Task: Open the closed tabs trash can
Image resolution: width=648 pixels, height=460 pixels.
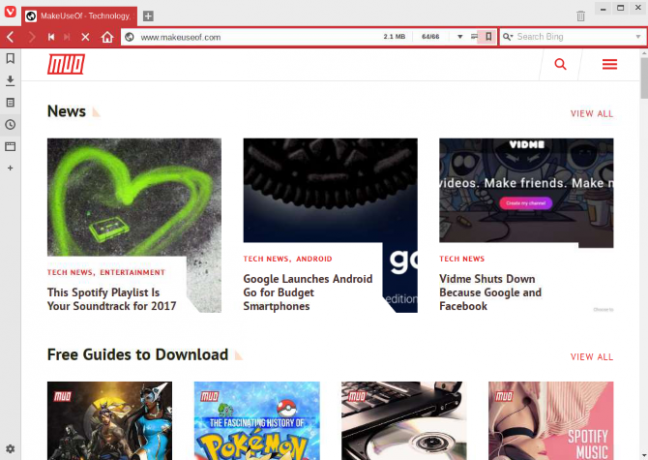Action: [x=581, y=16]
